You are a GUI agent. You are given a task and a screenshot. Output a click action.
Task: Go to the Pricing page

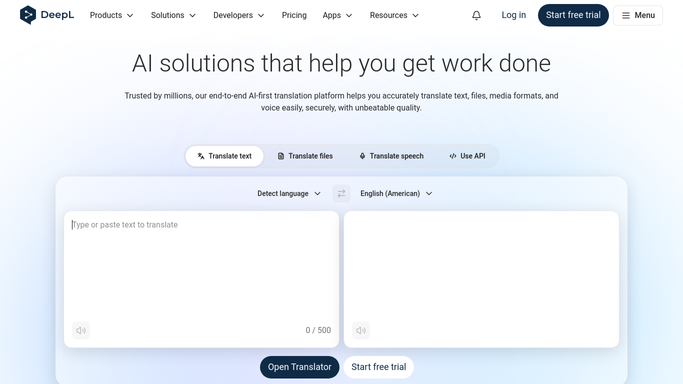(x=294, y=15)
